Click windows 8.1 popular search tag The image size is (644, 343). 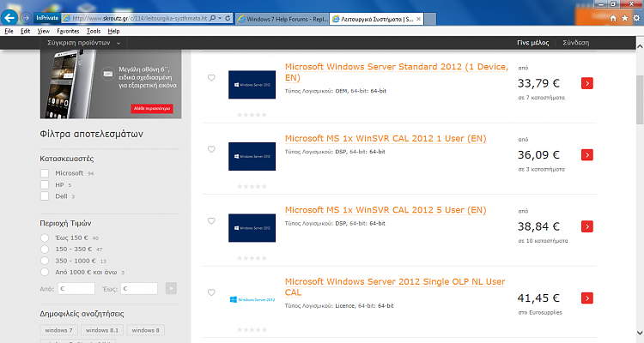102,330
